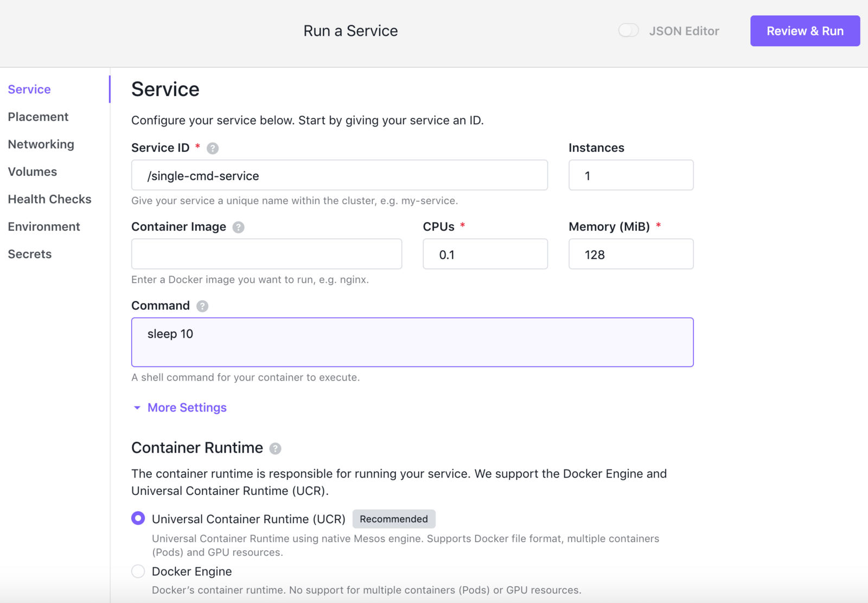The width and height of the screenshot is (868, 603).
Task: Open the Networking section in sidebar
Action: [41, 144]
